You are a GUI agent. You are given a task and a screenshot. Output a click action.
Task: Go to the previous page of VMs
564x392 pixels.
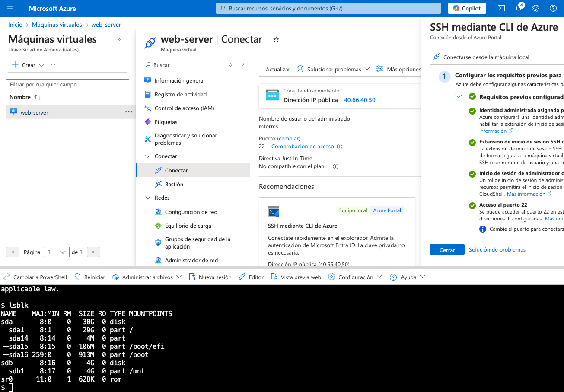(13, 252)
